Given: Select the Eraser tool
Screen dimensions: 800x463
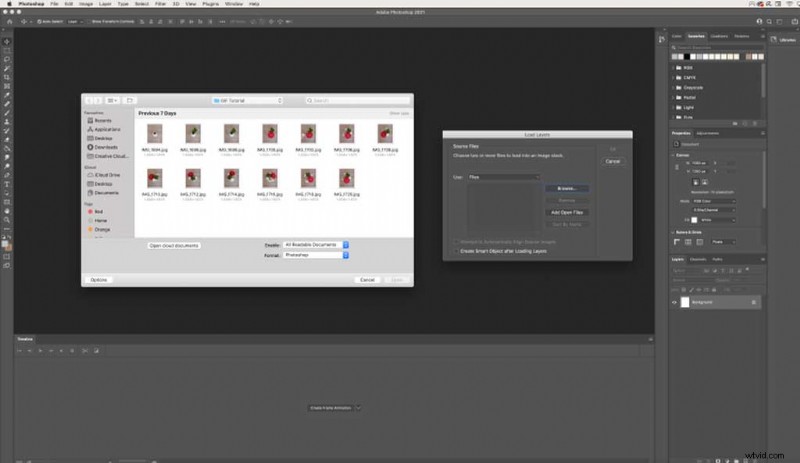Looking at the screenshot, I should [7, 139].
